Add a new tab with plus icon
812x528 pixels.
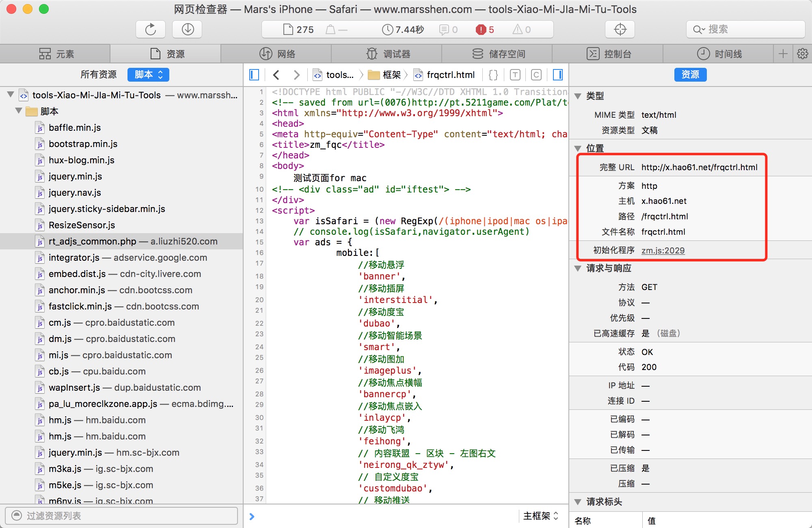tap(783, 54)
